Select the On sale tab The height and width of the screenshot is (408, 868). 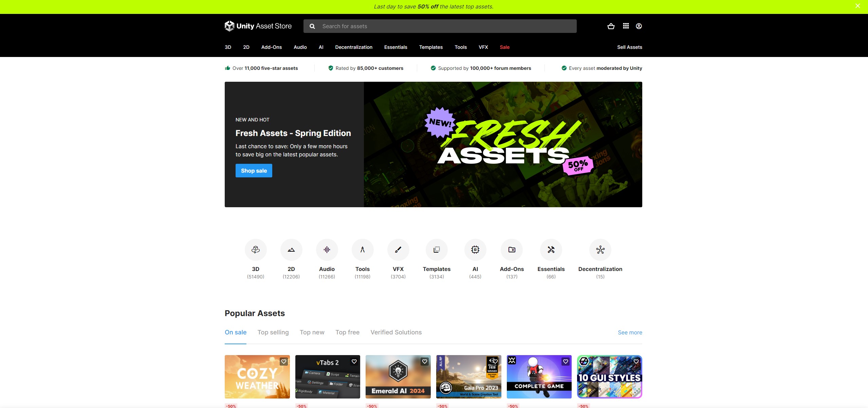[236, 332]
